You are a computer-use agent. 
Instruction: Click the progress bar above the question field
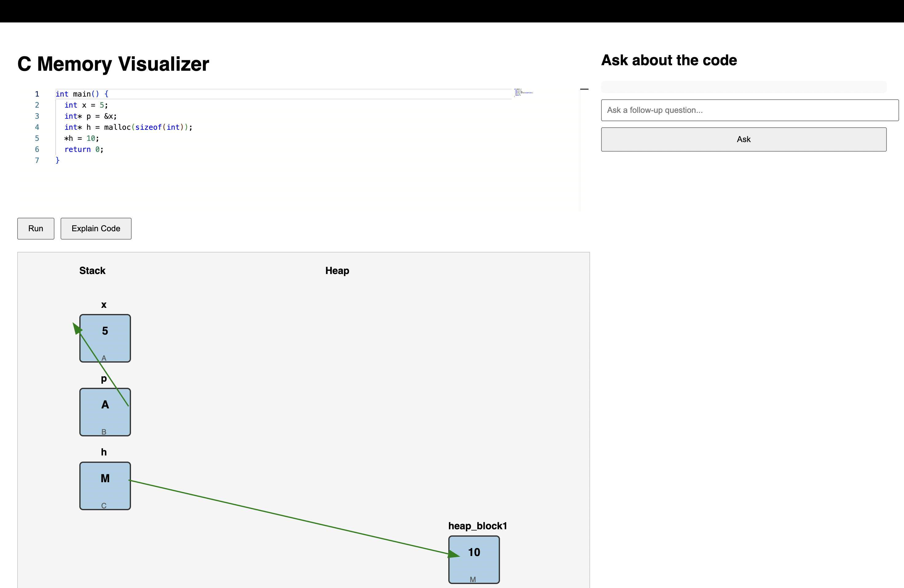tap(743, 87)
